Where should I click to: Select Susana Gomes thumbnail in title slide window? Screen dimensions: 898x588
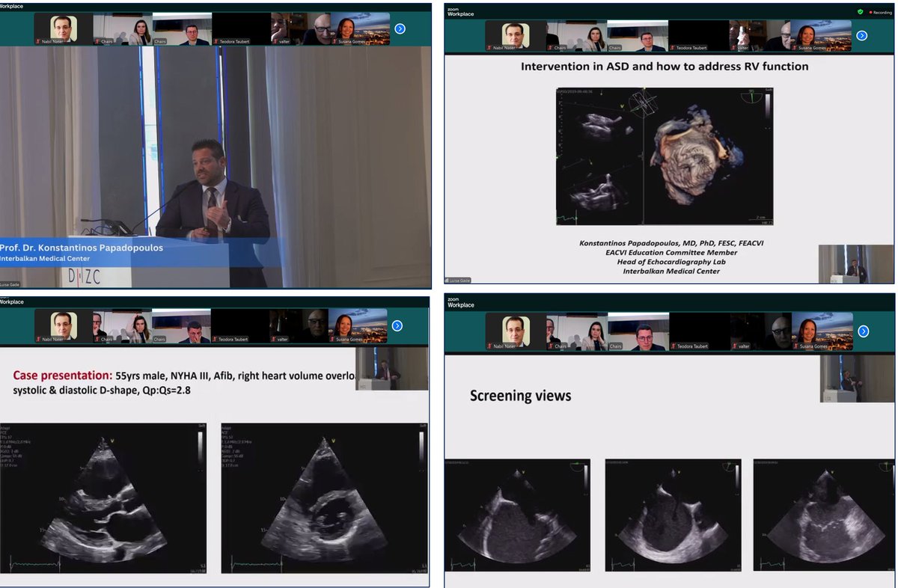click(x=821, y=35)
